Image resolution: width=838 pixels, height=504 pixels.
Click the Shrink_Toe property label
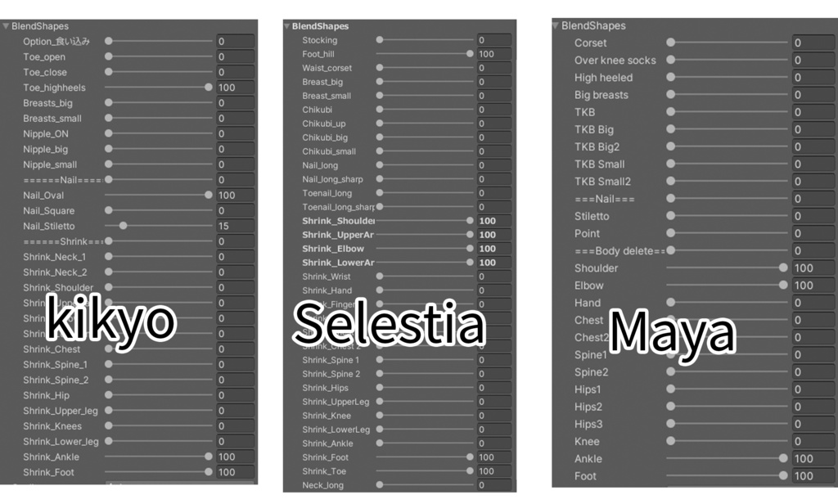click(324, 471)
